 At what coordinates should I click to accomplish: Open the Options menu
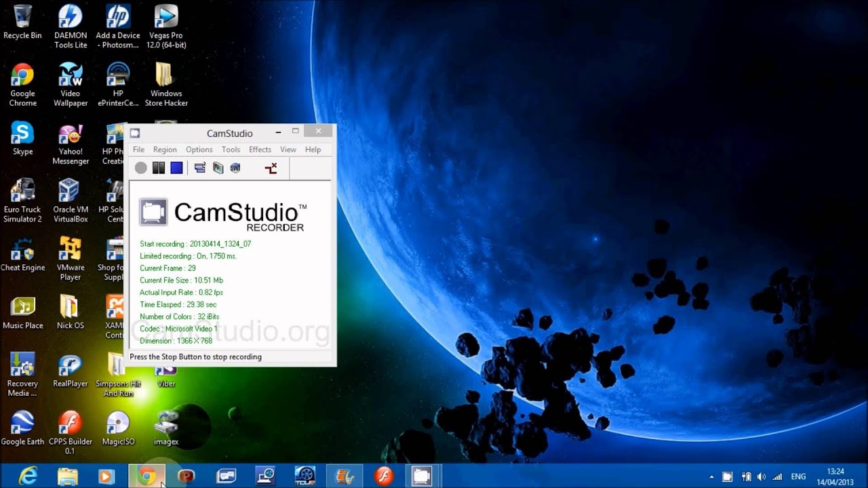pyautogui.click(x=199, y=150)
